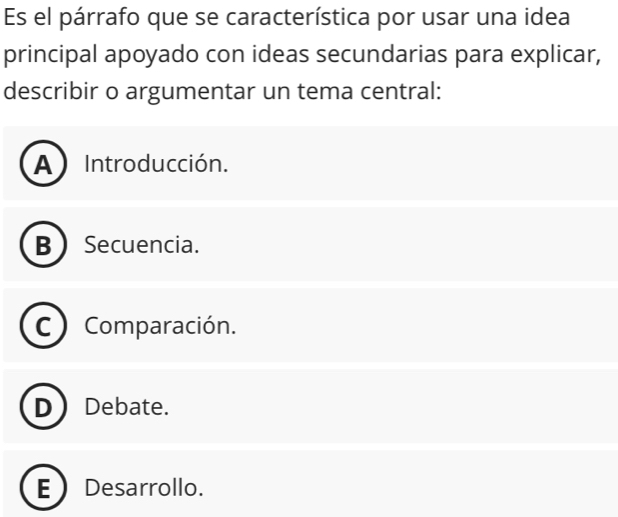Click blank right side of Introducción card
Image resolution: width=618 pixels, height=517 pixels.
(x=450, y=164)
